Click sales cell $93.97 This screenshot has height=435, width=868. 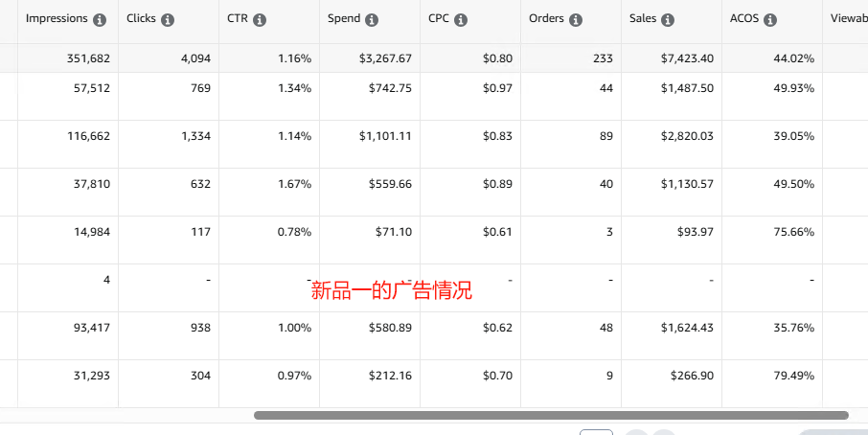[x=696, y=232]
